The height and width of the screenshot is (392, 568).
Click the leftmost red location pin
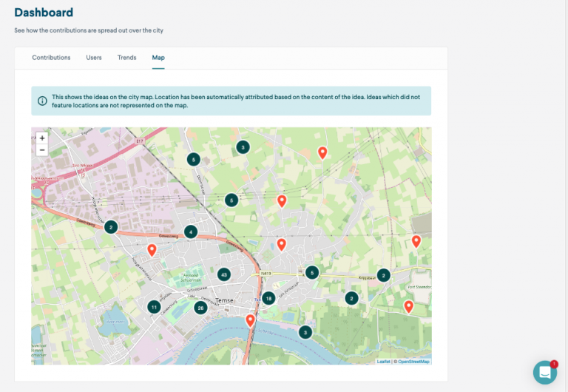point(152,249)
